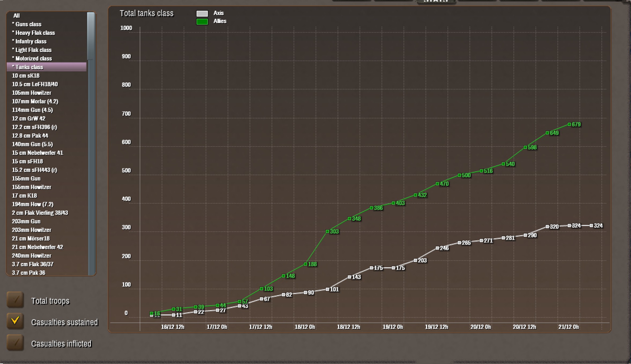Viewport: 631px width, 364px height.
Task: Click the green Allies legend swatch
Action: tap(202, 22)
